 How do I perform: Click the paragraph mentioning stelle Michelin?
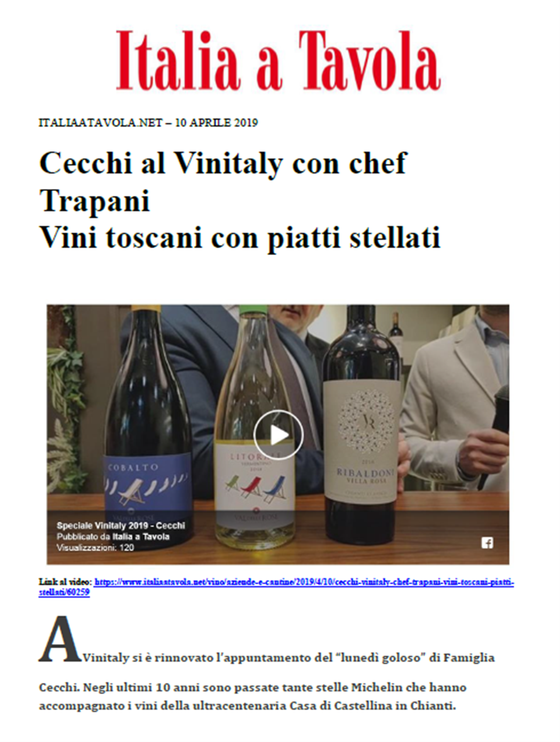(252, 696)
